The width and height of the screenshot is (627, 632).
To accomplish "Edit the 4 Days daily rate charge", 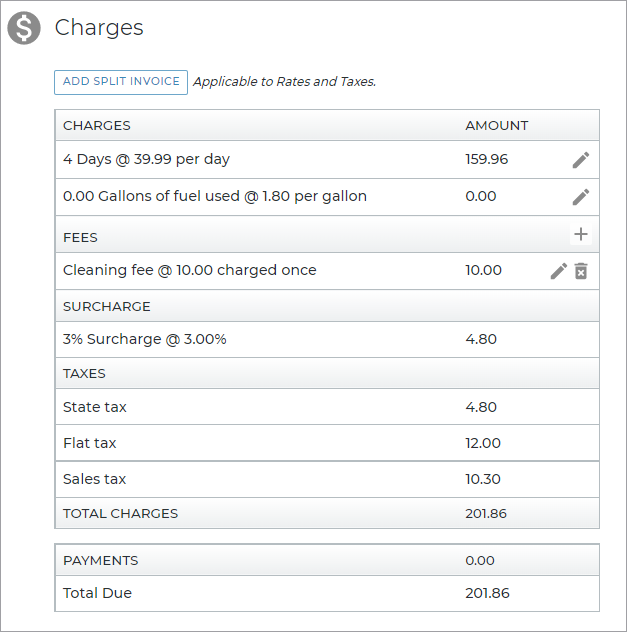I will pyautogui.click(x=581, y=160).
